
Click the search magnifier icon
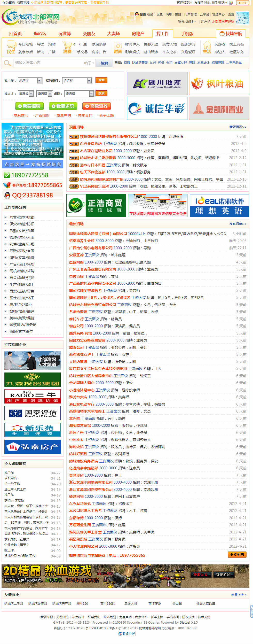click(x=7, y=63)
